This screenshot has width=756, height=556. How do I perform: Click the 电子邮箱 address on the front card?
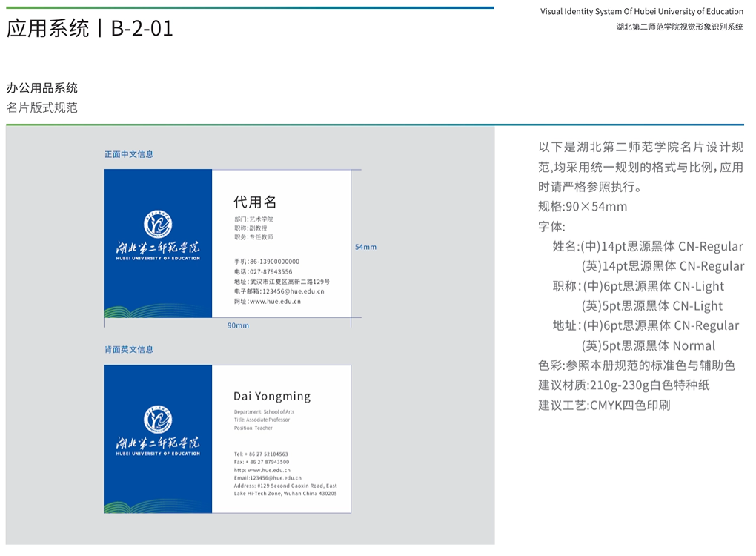click(279, 291)
